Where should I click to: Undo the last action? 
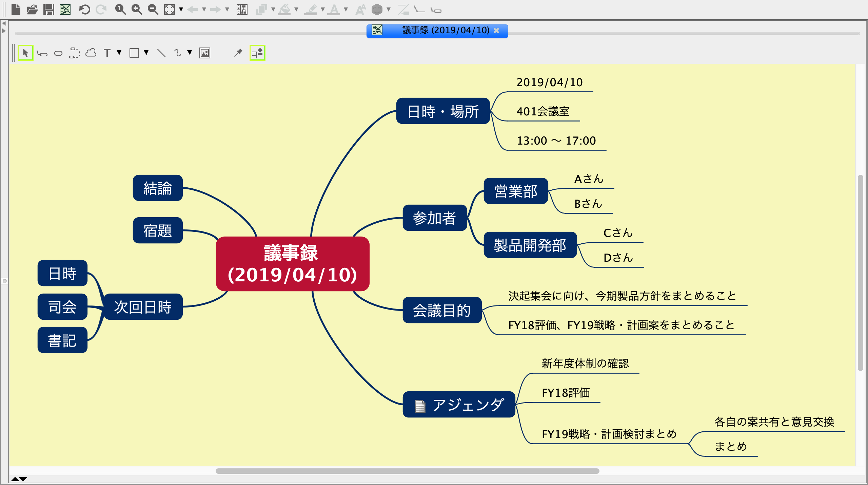pos(84,10)
